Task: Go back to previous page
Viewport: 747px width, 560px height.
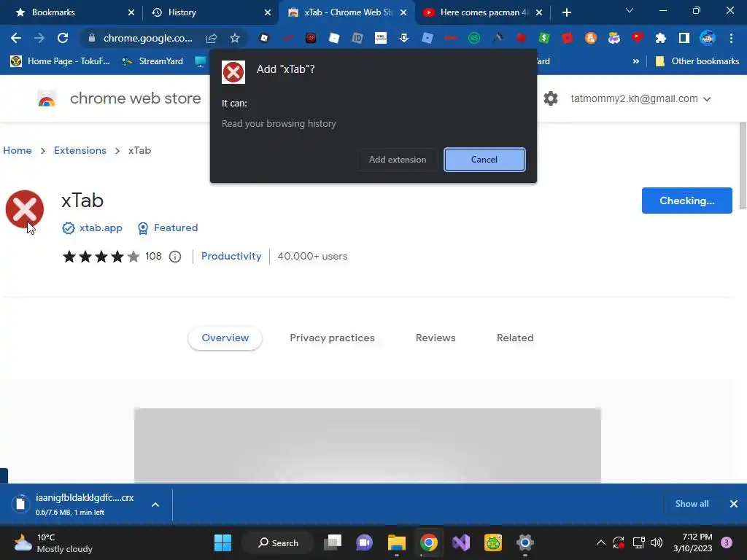Action: pyautogui.click(x=16, y=38)
